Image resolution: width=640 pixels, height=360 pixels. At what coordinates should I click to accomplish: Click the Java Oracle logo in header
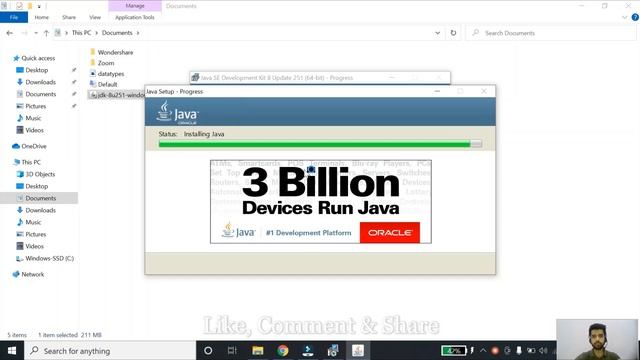coord(177,113)
